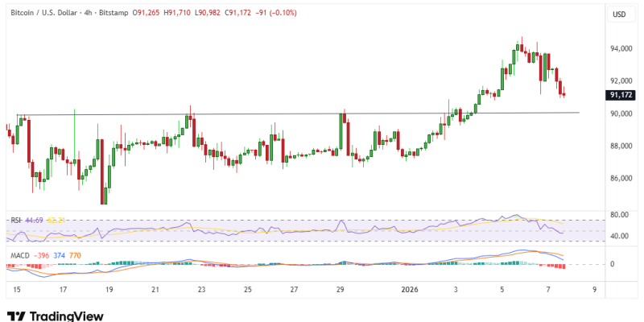Click the red MACD value -396
The image size is (644, 322).
coord(42,255)
